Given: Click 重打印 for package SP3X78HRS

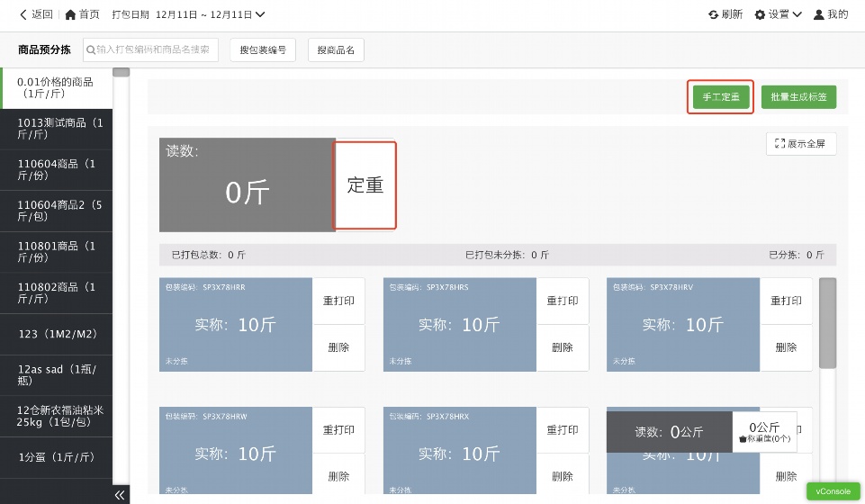Looking at the screenshot, I should coord(563,301).
